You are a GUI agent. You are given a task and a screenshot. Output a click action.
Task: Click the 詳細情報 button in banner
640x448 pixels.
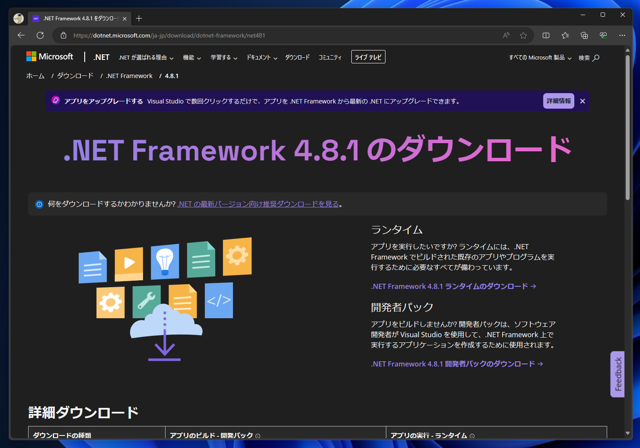click(x=558, y=101)
